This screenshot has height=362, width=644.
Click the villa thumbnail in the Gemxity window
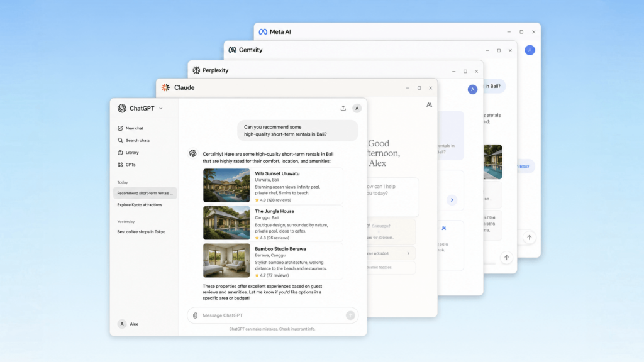492,162
